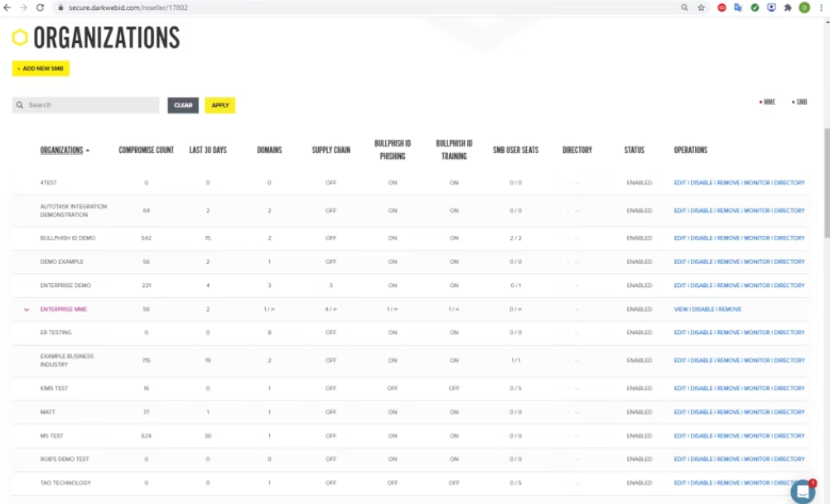The height and width of the screenshot is (504, 830).
Task: Click the Bullphish ID Training header
Action: pyautogui.click(x=454, y=150)
